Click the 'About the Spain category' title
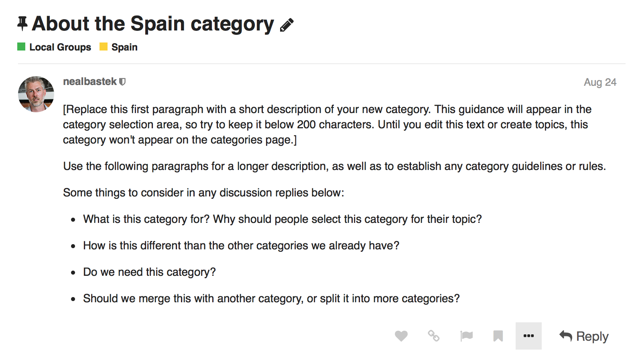 pos(153,24)
